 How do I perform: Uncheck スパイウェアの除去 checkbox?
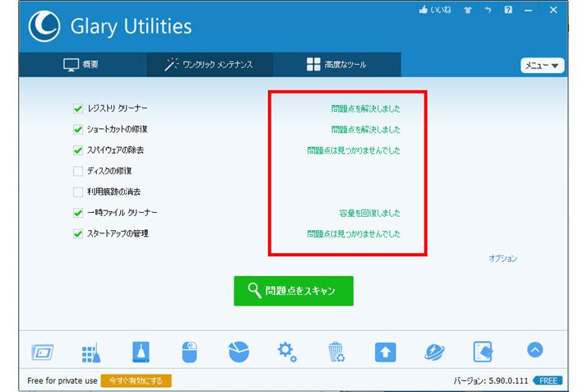(77, 150)
